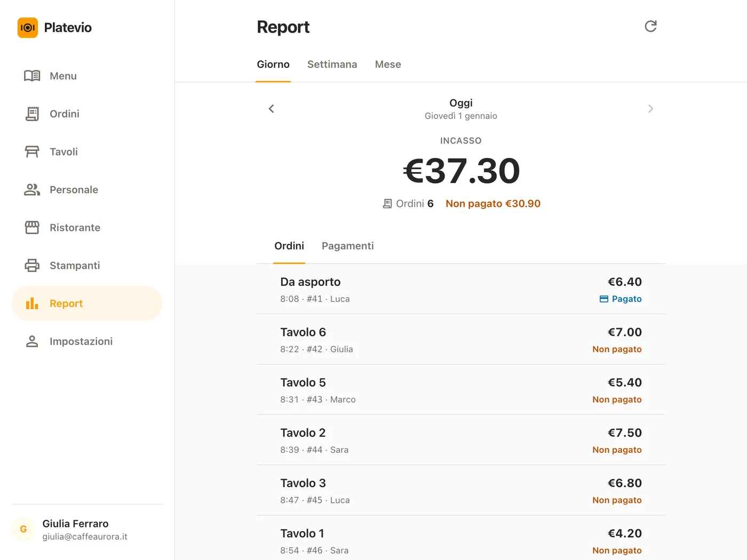This screenshot has height=560, width=747.
Task: Click Giovedì 1 gennaio date text
Action: click(x=461, y=116)
